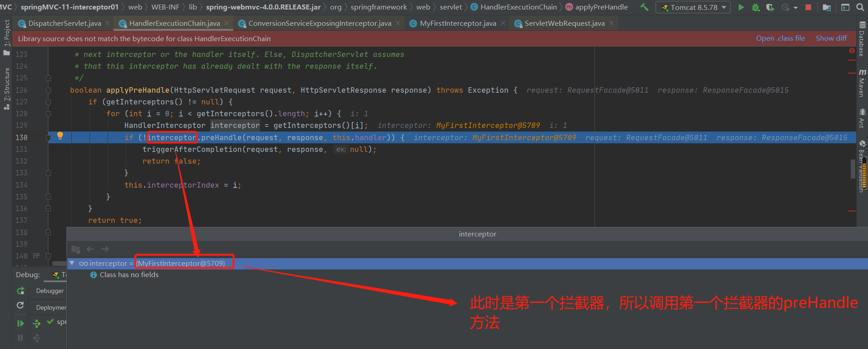Close the MyFirstInterceptor.java tab
Viewport: 868px width, 349px height.
(503, 23)
